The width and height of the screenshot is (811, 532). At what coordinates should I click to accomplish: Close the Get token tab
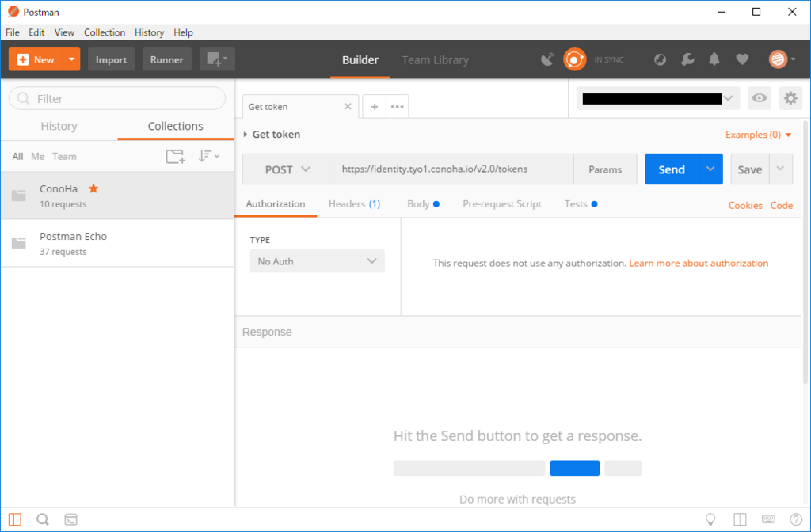tap(348, 107)
